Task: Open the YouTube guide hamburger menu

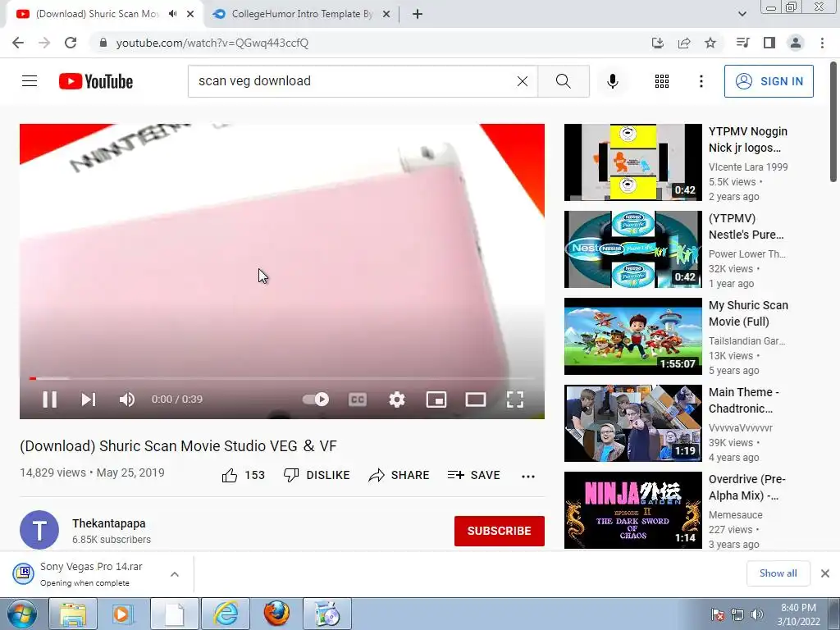Action: pyautogui.click(x=30, y=81)
